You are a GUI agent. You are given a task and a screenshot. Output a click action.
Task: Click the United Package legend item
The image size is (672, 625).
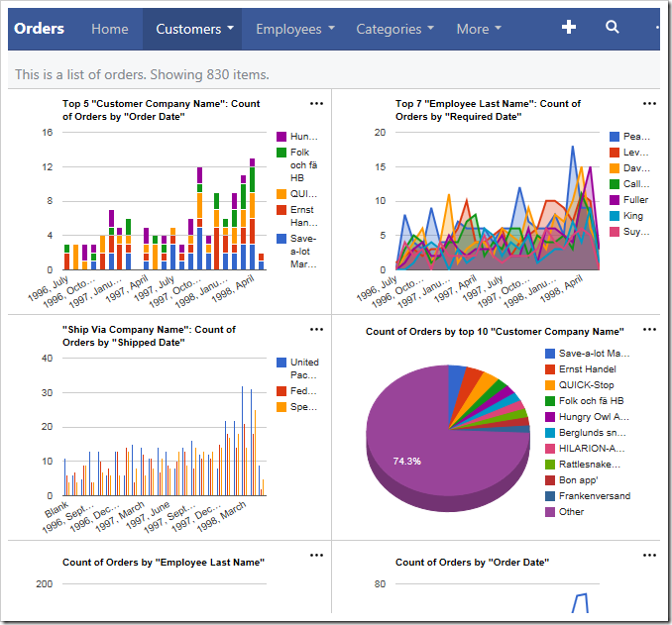tap(297, 368)
